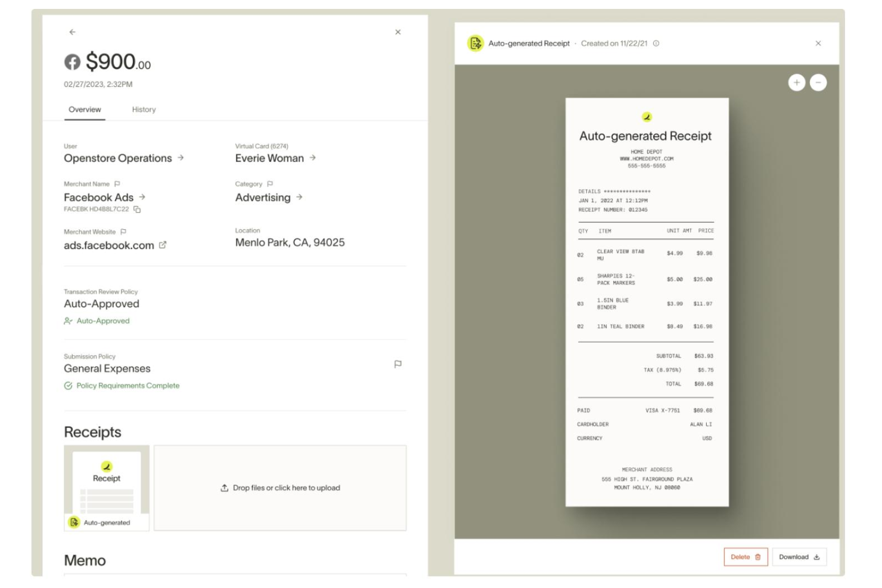882x588 pixels.
Task: Click the checkmark icon by Policy Requirements
Action: tap(68, 386)
